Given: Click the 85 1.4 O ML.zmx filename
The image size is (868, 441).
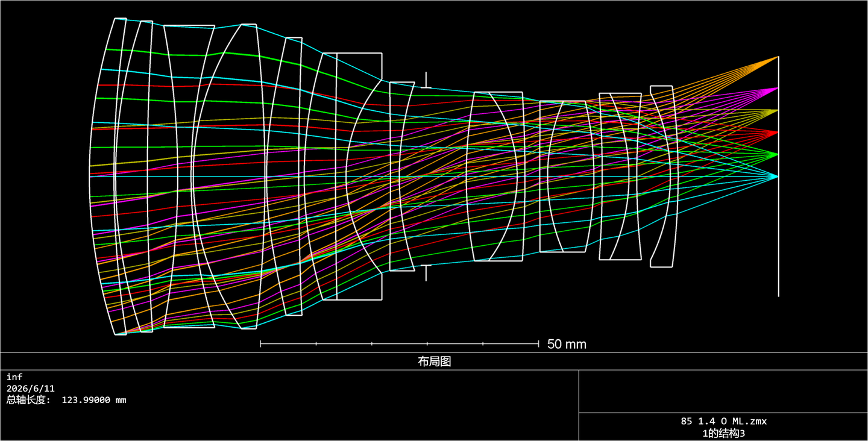Looking at the screenshot, I should coord(723,421).
